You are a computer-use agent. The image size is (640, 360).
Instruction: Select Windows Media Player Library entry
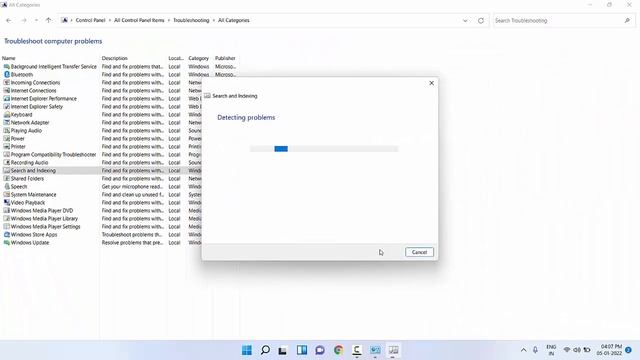[x=44, y=219]
